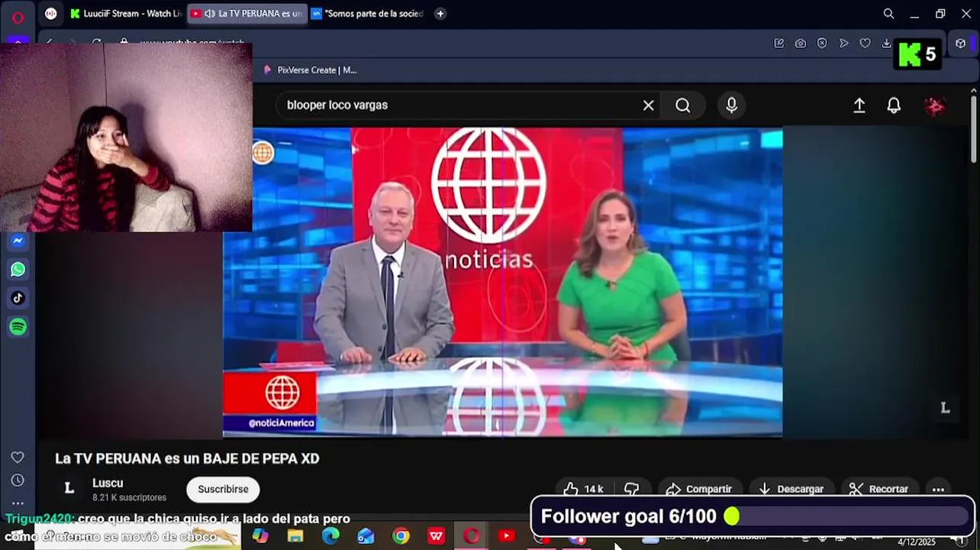Open PixVerse Create bookmark
980x550 pixels.
pos(310,70)
